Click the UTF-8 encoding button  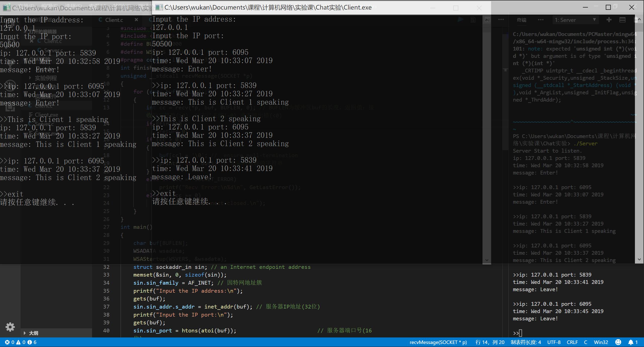pos(554,342)
